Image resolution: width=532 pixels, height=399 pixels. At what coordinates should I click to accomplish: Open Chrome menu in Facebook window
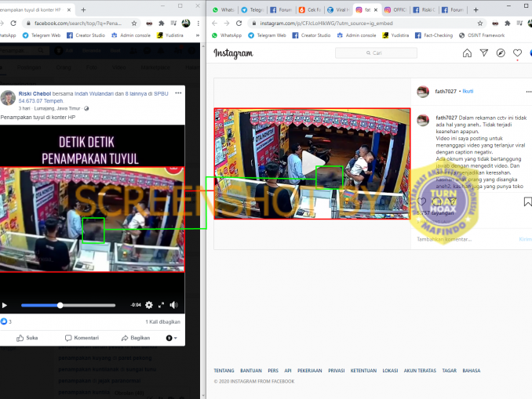[x=199, y=23]
